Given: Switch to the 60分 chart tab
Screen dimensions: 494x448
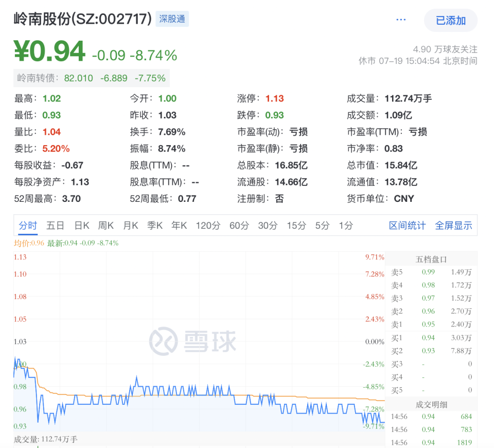Looking at the screenshot, I should tap(239, 226).
